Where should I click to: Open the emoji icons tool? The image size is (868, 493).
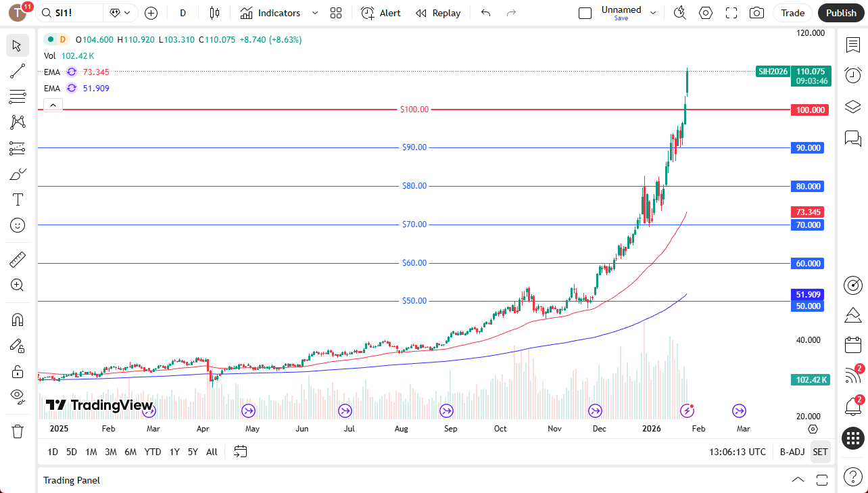(18, 225)
